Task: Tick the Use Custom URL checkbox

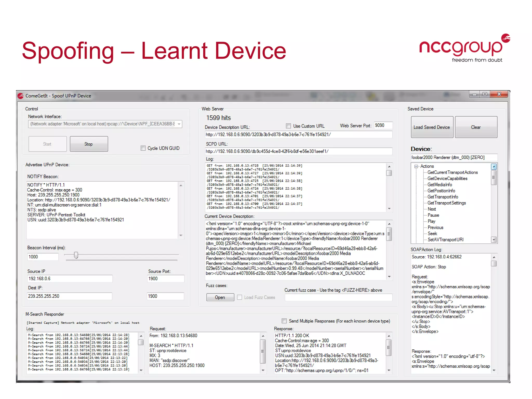Action: tap(288, 126)
